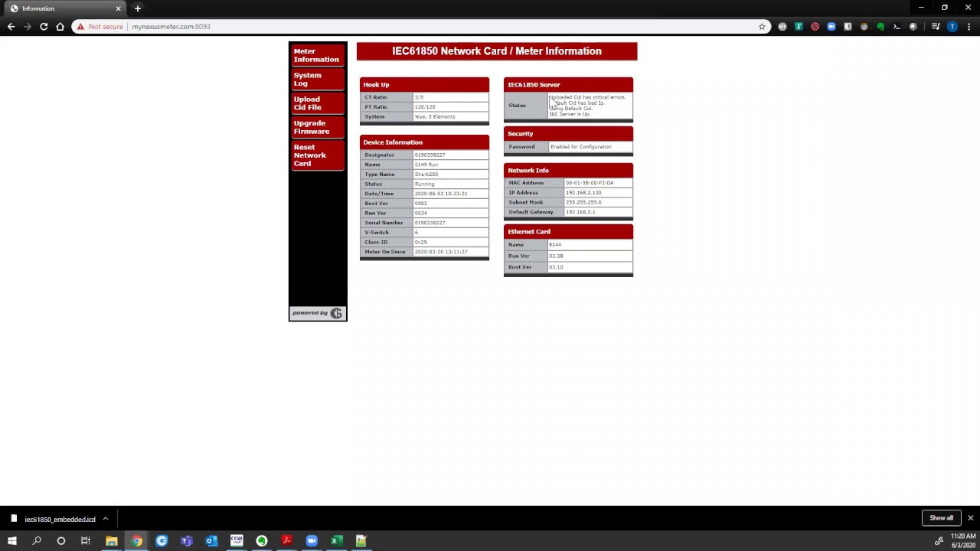Open Cortana from the taskbar
The height and width of the screenshot is (551, 980).
[61, 541]
